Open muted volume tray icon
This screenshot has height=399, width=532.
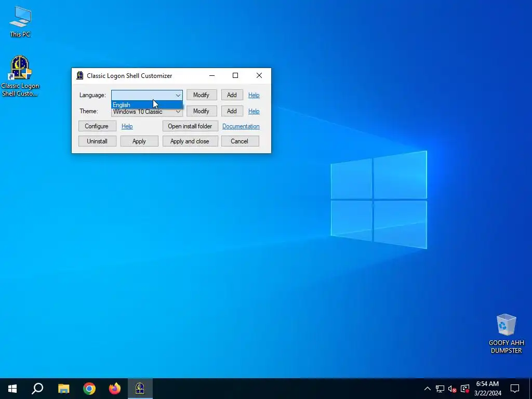pyautogui.click(x=453, y=389)
